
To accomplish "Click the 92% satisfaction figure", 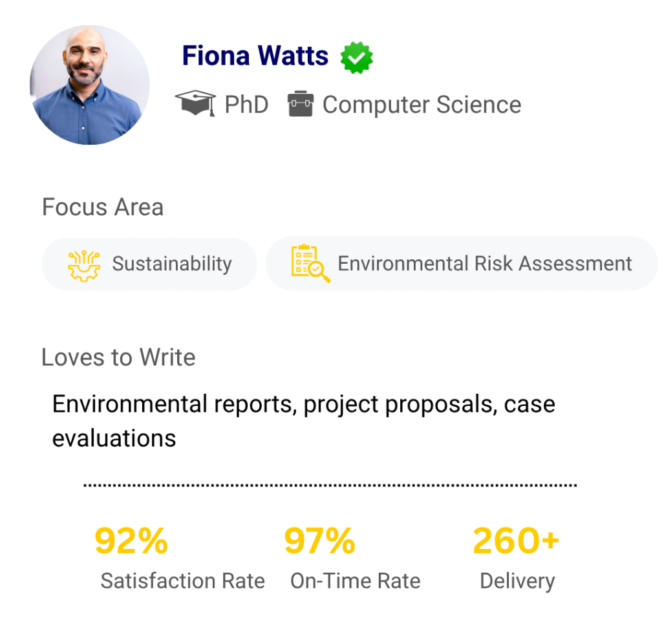I will 131,541.
